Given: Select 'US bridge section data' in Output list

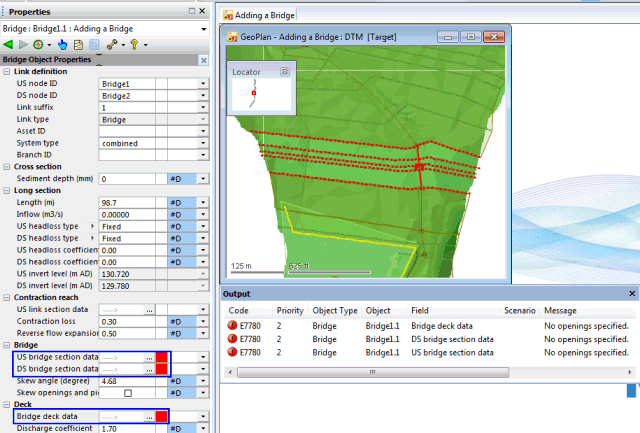Looking at the screenshot, I should (x=452, y=353).
